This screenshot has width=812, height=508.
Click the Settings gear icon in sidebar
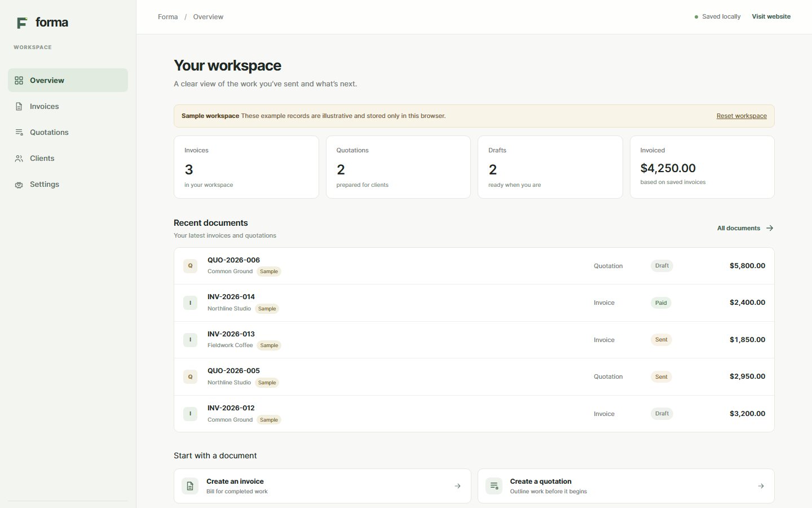click(x=19, y=185)
